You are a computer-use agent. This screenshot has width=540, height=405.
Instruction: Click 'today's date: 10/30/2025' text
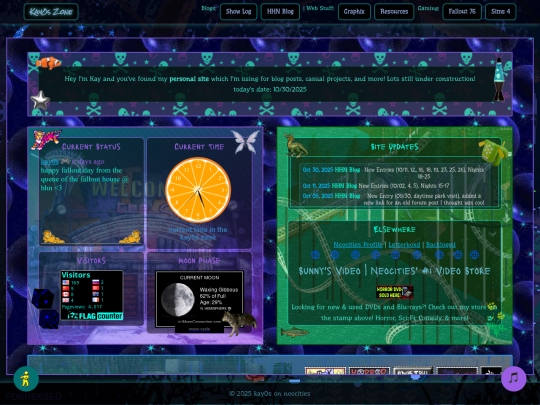tap(270, 90)
